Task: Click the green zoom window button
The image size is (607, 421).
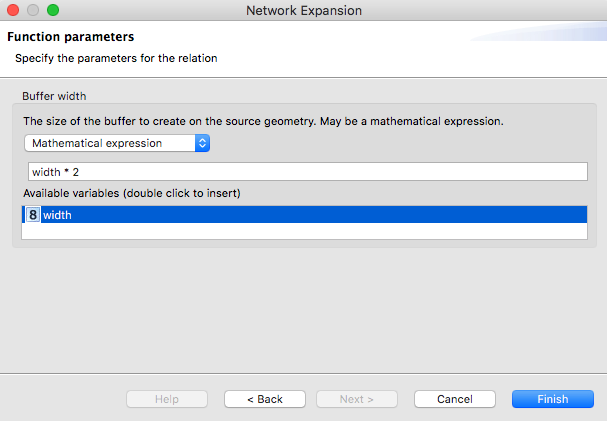Action: click(x=53, y=10)
